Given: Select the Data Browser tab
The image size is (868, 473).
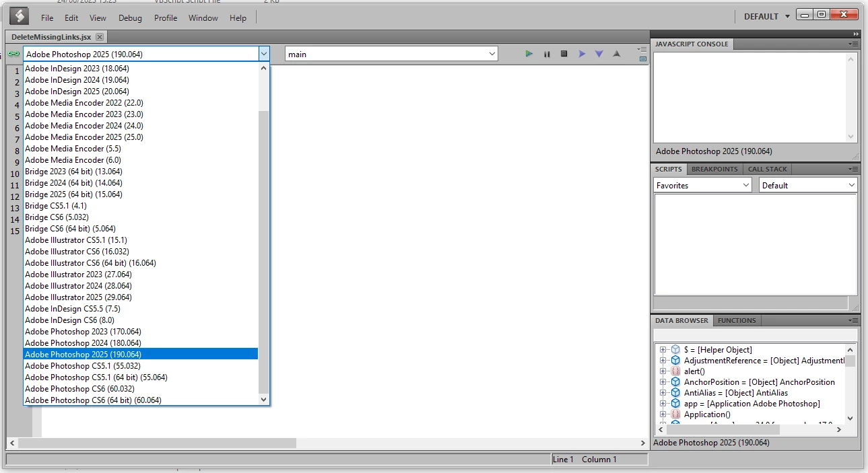Looking at the screenshot, I should 681,320.
